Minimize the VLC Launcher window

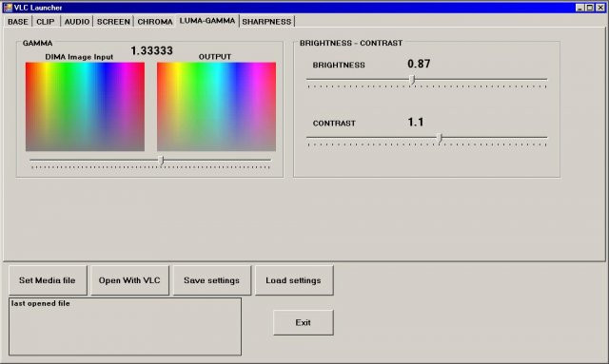580,8
